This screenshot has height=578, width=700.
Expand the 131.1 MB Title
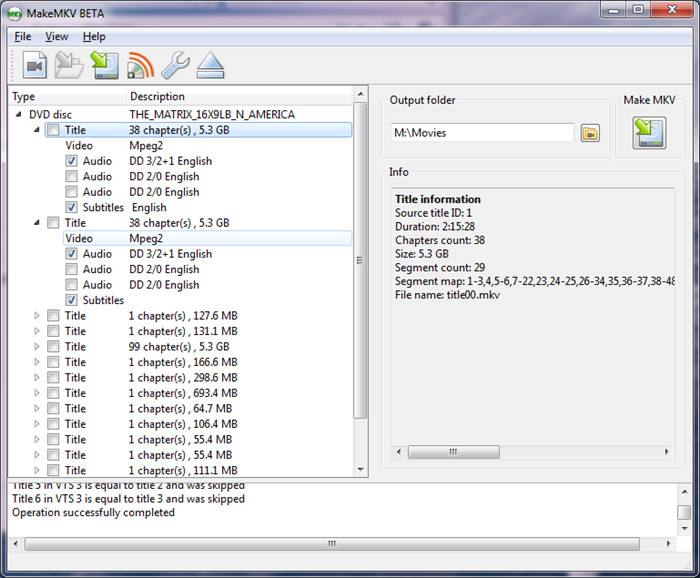click(x=37, y=331)
